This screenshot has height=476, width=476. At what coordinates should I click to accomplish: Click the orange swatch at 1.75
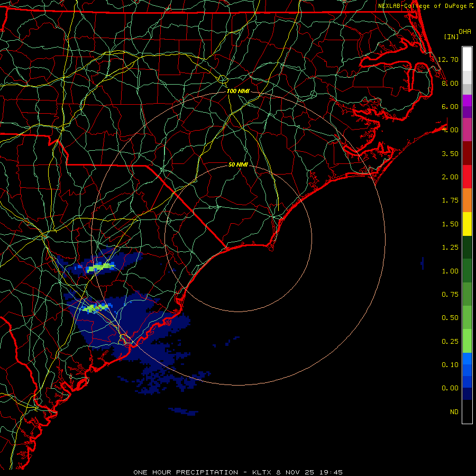(x=467, y=200)
